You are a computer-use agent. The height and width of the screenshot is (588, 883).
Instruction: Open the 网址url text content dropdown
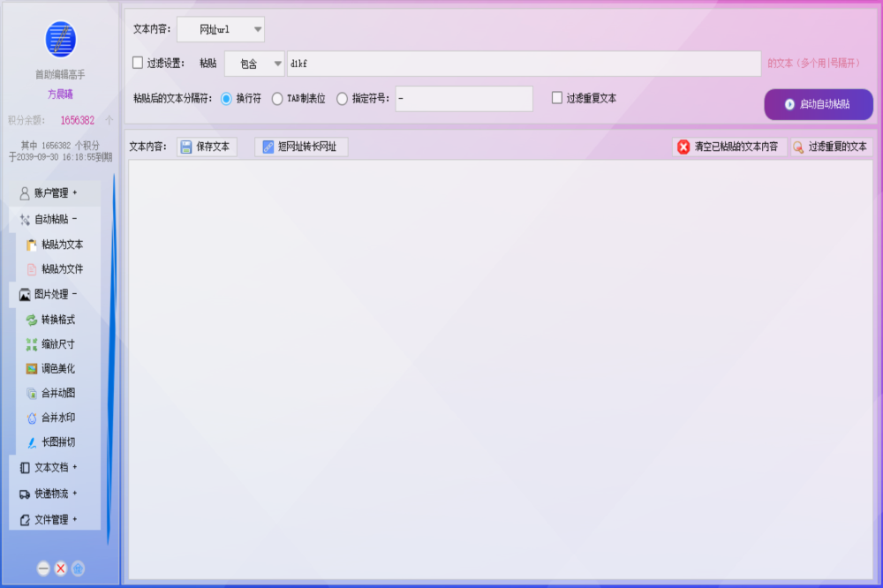click(x=221, y=29)
